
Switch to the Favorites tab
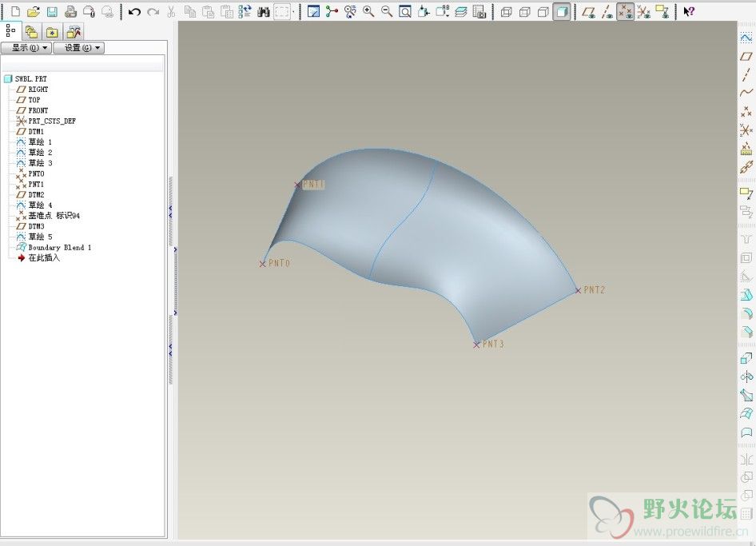tap(52, 32)
